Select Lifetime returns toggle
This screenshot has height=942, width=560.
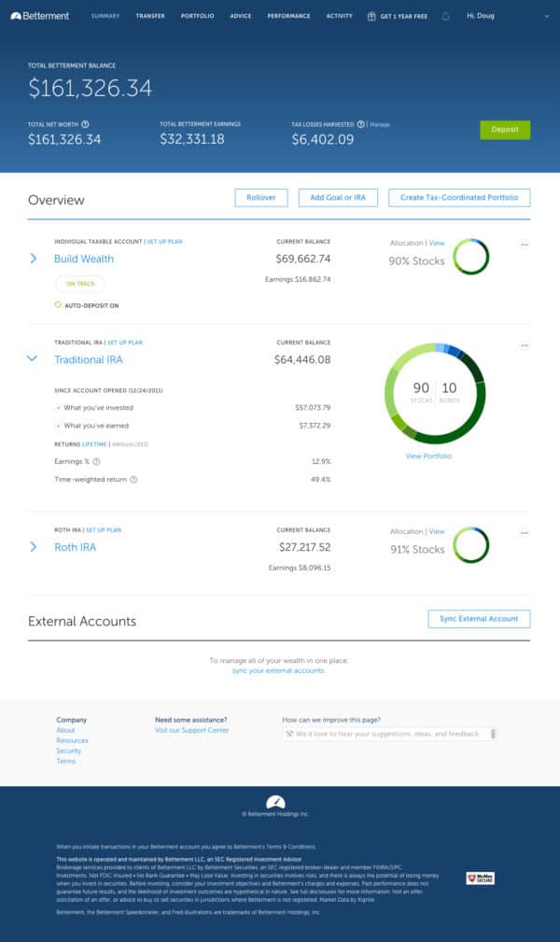(x=94, y=444)
